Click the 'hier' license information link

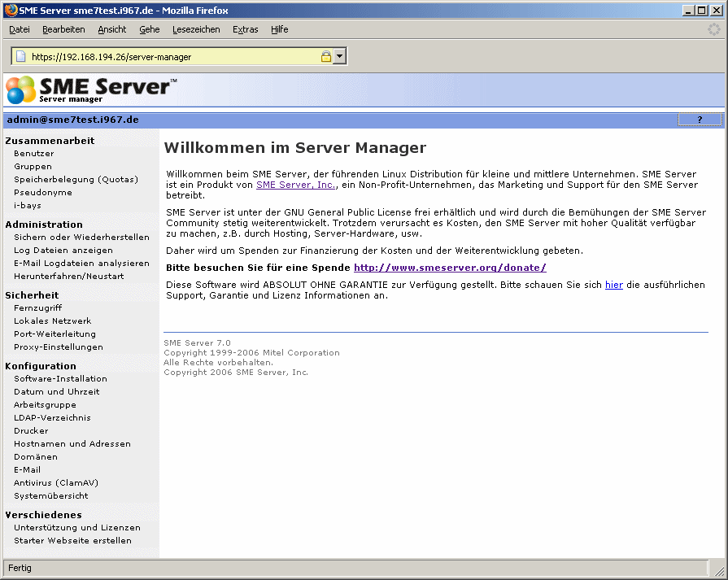pos(614,285)
